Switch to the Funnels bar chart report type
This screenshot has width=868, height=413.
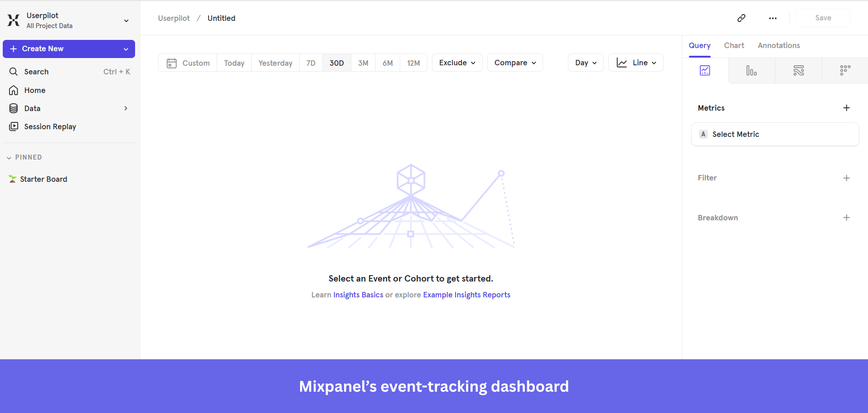[752, 70]
